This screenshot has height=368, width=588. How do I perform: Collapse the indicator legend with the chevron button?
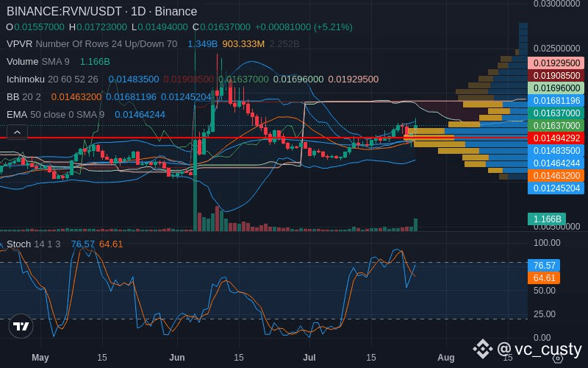click(17, 132)
